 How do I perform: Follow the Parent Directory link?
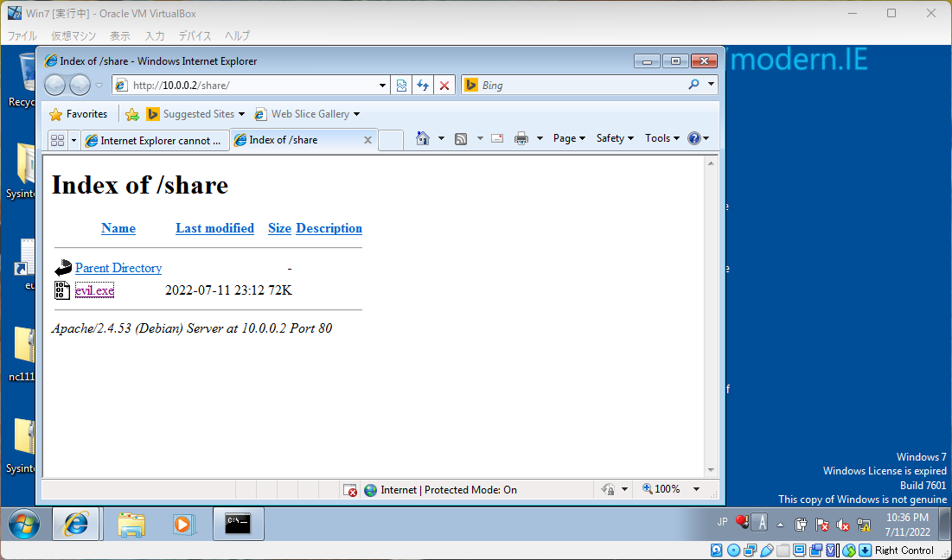[118, 268]
